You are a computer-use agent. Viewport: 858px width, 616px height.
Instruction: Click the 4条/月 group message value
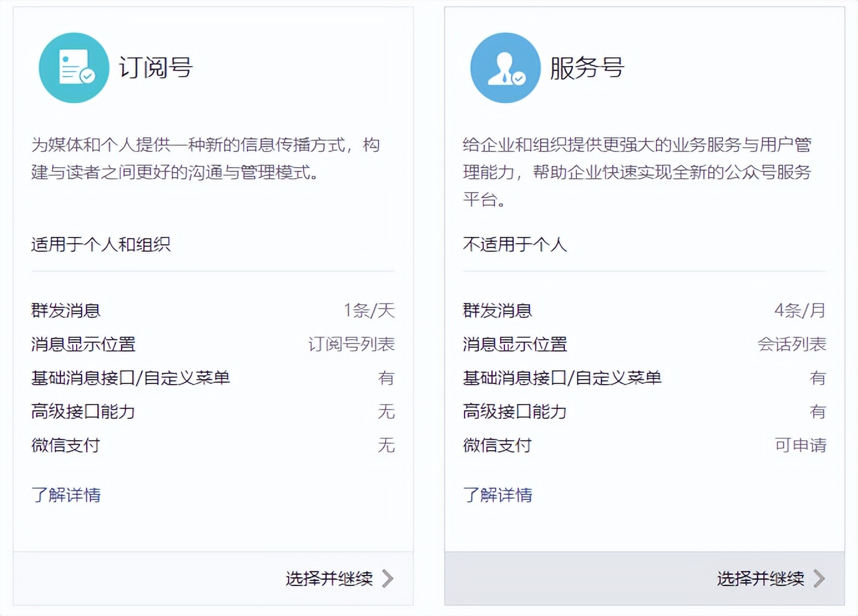(x=800, y=310)
